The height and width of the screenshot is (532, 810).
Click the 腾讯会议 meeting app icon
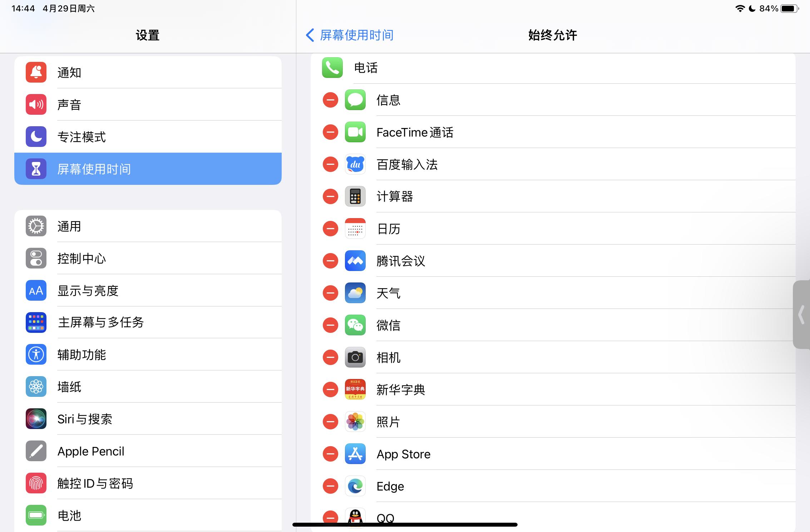355,261
